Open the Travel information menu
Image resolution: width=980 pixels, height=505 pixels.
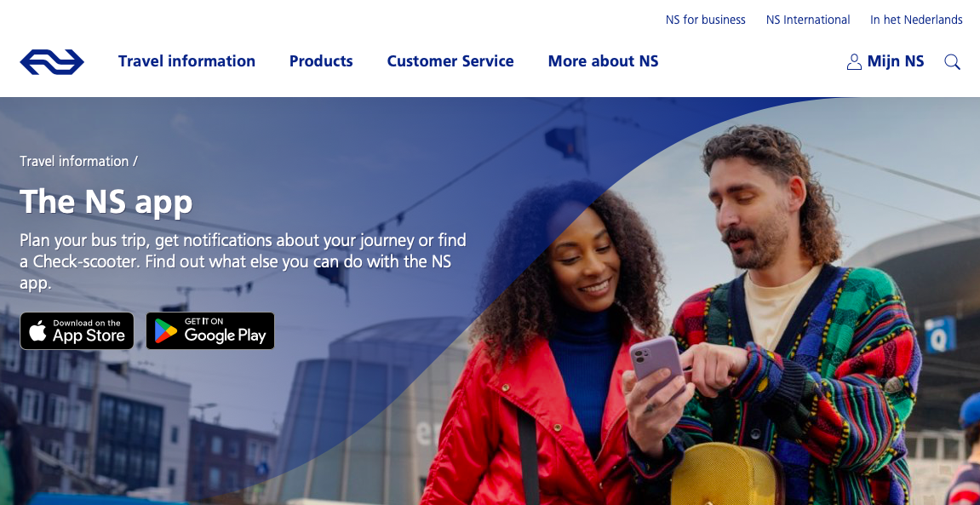click(x=186, y=61)
